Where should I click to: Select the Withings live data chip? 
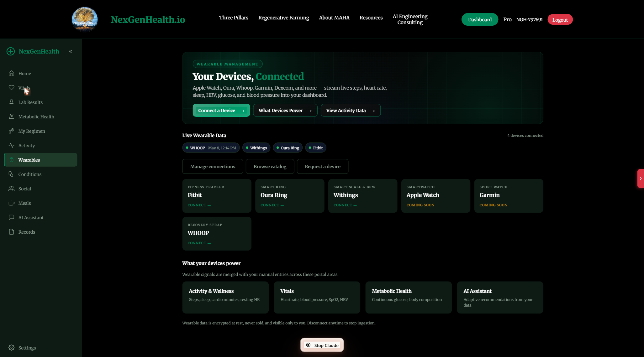pos(256,148)
